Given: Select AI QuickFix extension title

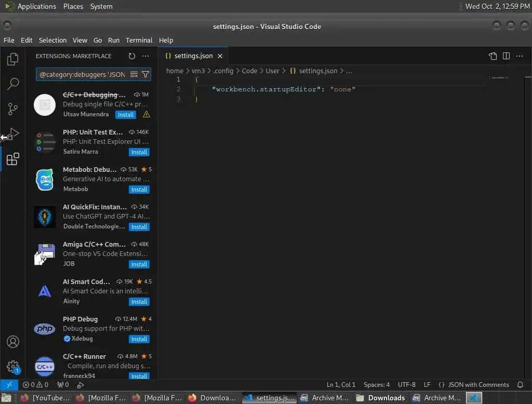Looking at the screenshot, I should (x=95, y=207).
